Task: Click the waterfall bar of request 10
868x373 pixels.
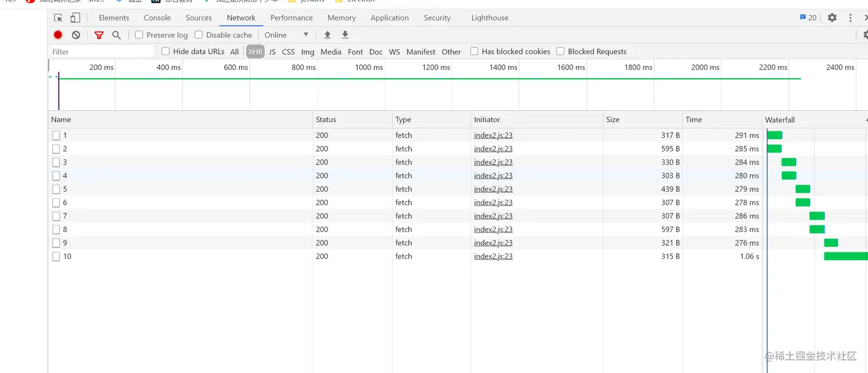Action: click(x=846, y=256)
